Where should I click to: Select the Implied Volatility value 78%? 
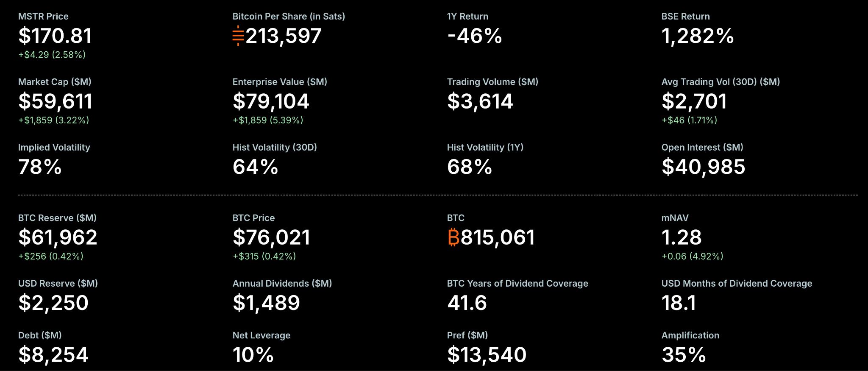coord(40,167)
